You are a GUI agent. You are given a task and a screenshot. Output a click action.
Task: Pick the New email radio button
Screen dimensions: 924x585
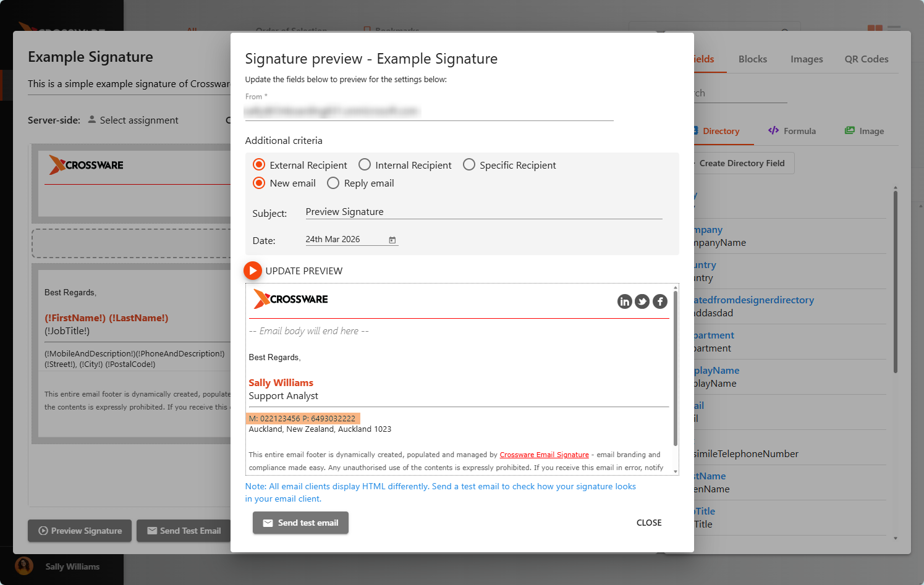coord(259,183)
